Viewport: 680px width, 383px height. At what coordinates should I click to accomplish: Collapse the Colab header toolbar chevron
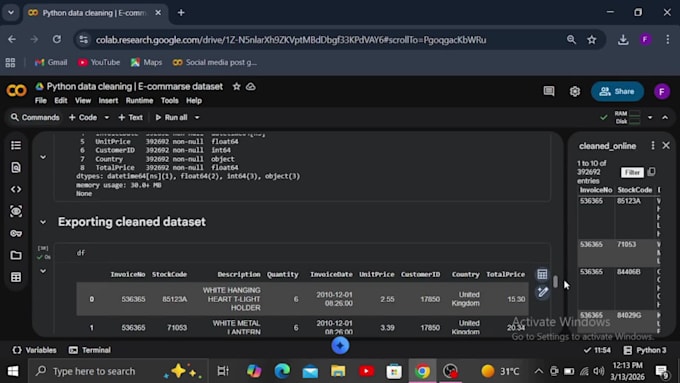(x=665, y=118)
